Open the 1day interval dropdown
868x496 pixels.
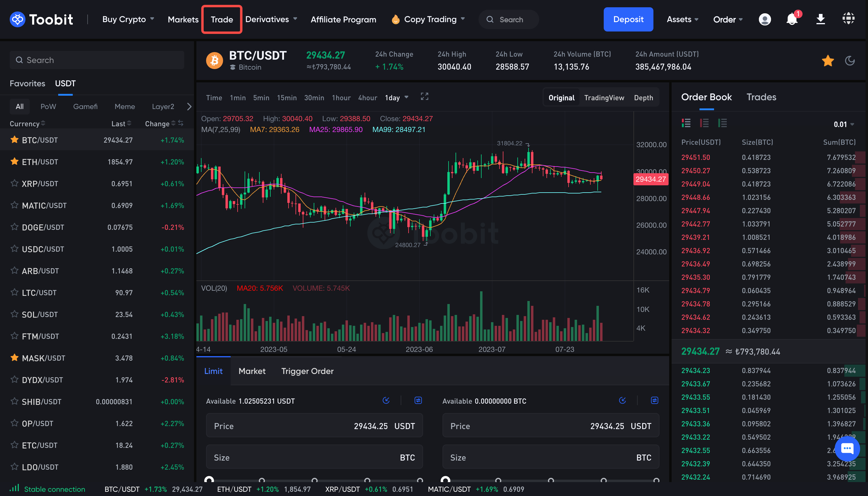[396, 98]
